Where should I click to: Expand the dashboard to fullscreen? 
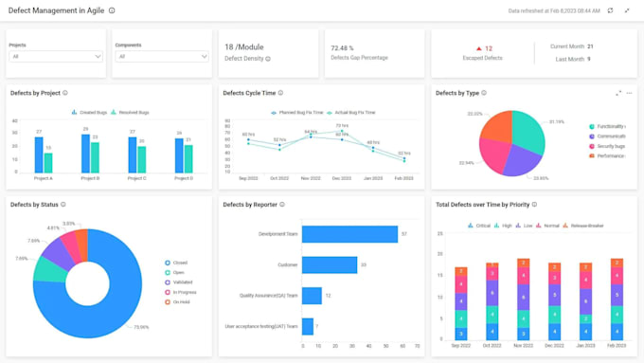(x=627, y=10)
